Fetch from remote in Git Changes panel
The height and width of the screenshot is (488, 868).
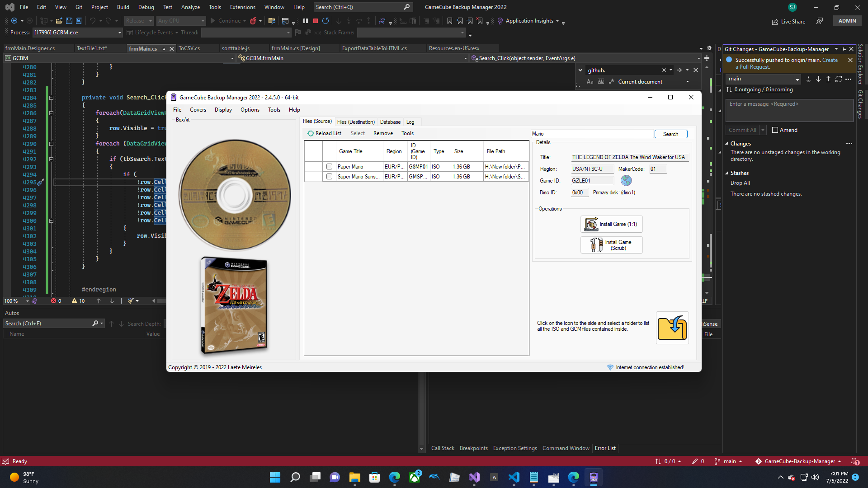[808, 79]
